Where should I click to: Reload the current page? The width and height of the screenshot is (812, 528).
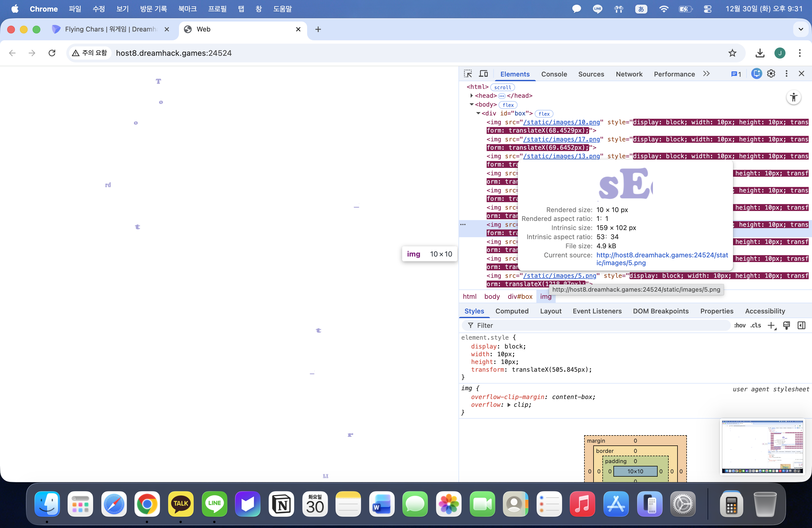point(52,53)
